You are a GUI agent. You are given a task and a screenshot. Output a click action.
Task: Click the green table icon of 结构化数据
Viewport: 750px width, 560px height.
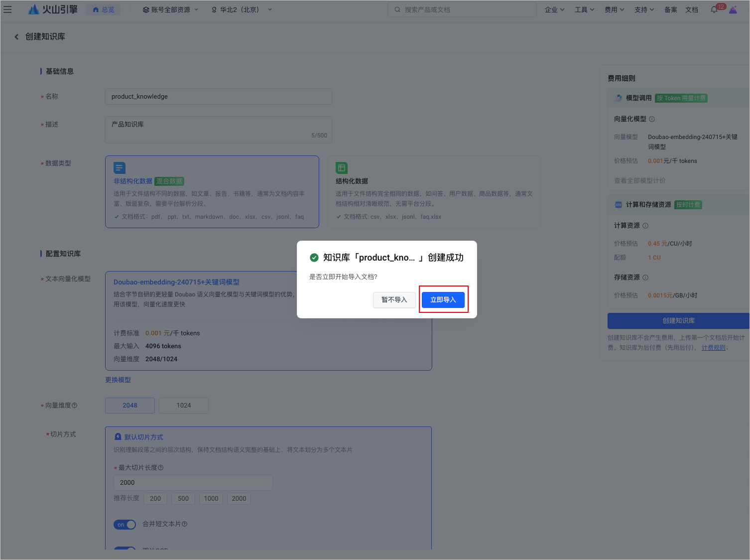342,168
